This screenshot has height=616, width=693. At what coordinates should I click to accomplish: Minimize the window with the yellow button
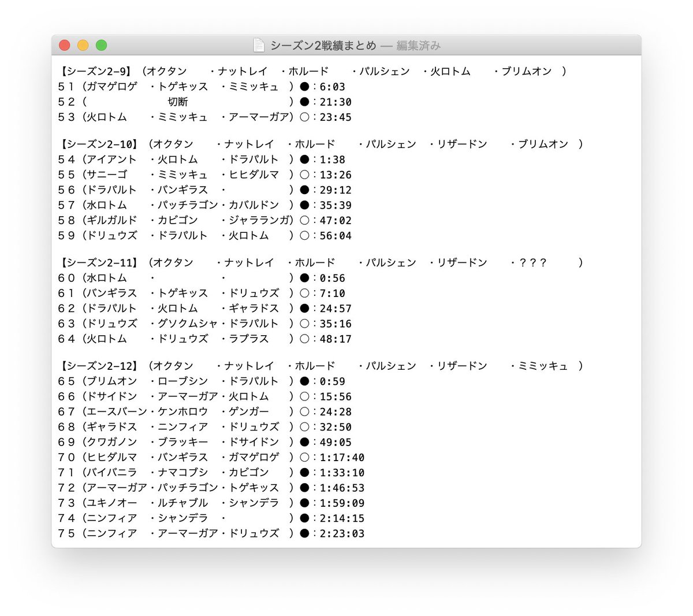[x=83, y=45]
